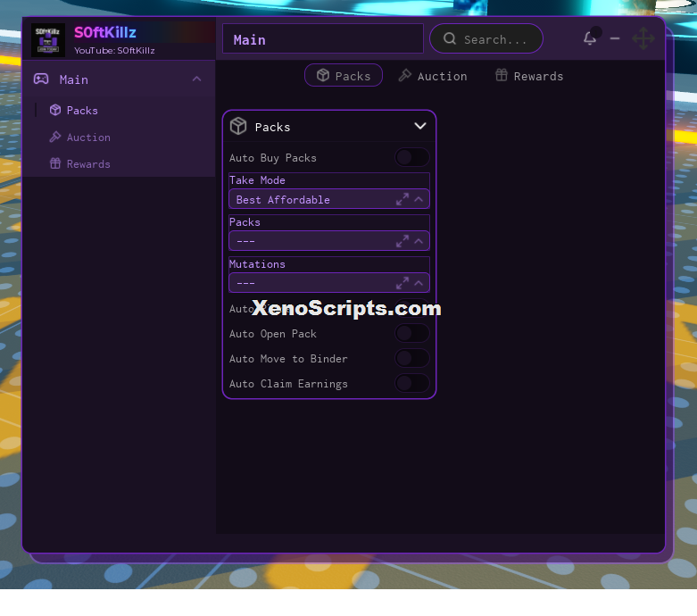The image size is (697, 616).
Task: Switch to the Packs top tab
Action: click(344, 76)
